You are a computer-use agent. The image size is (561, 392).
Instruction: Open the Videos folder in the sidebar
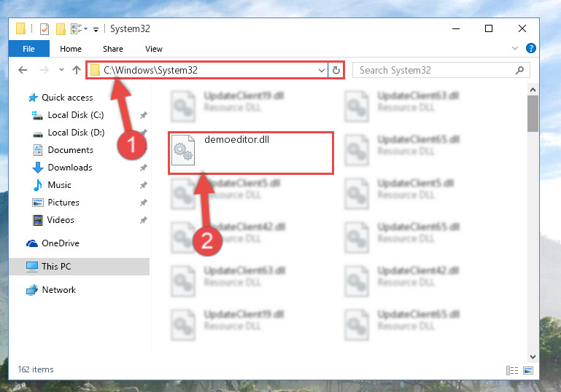(61, 220)
